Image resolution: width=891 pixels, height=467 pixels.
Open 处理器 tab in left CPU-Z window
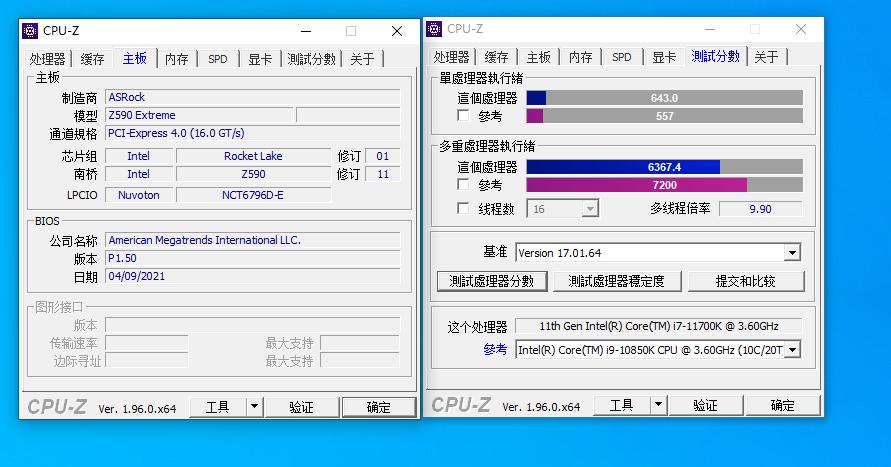tap(48, 59)
